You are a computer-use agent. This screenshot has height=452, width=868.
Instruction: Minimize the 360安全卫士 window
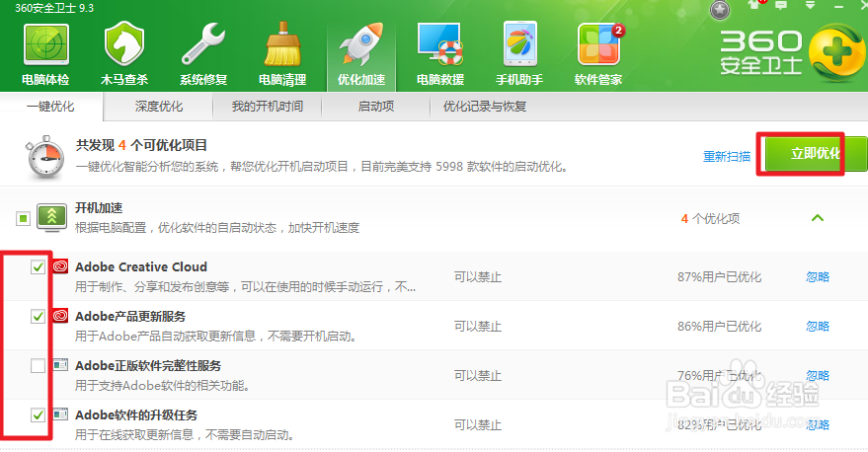838,6
